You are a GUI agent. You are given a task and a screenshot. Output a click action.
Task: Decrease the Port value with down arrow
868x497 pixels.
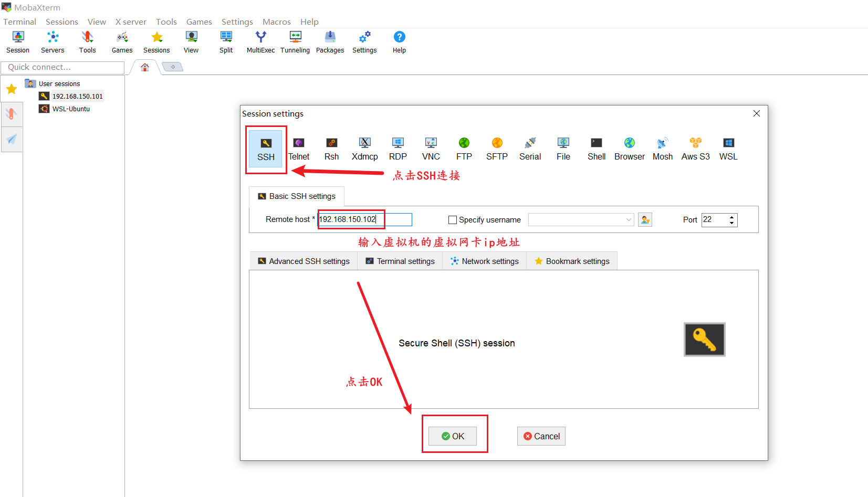pyautogui.click(x=731, y=223)
